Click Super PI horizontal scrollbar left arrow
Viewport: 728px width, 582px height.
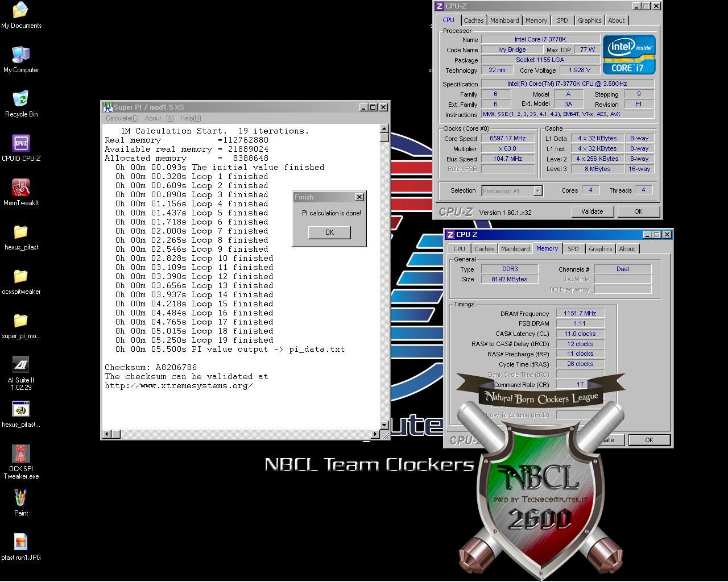tap(106, 434)
